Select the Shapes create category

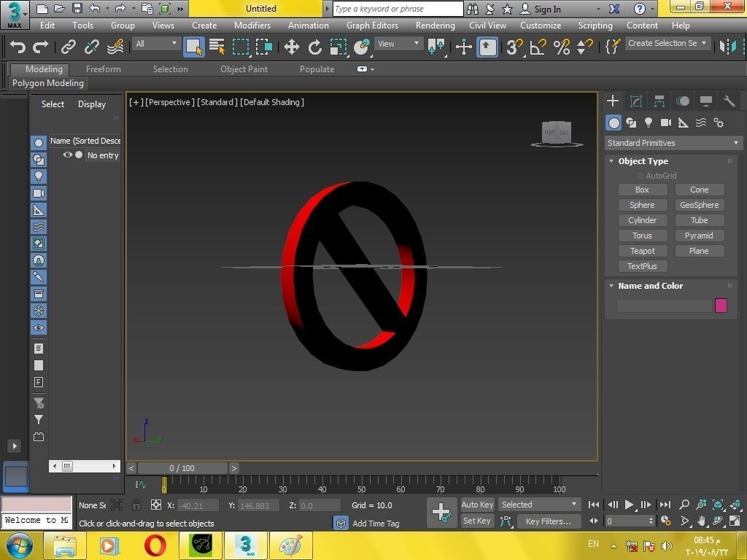(x=631, y=122)
